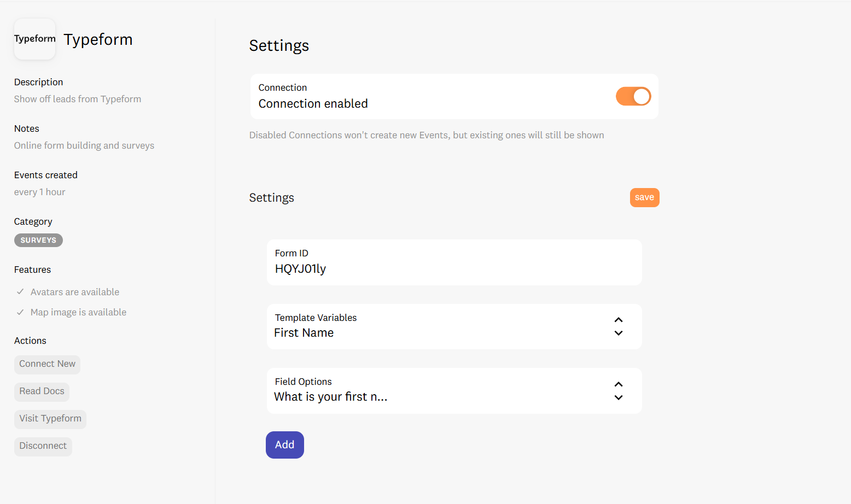Click the Show off leads description text
851x504 pixels.
point(78,99)
